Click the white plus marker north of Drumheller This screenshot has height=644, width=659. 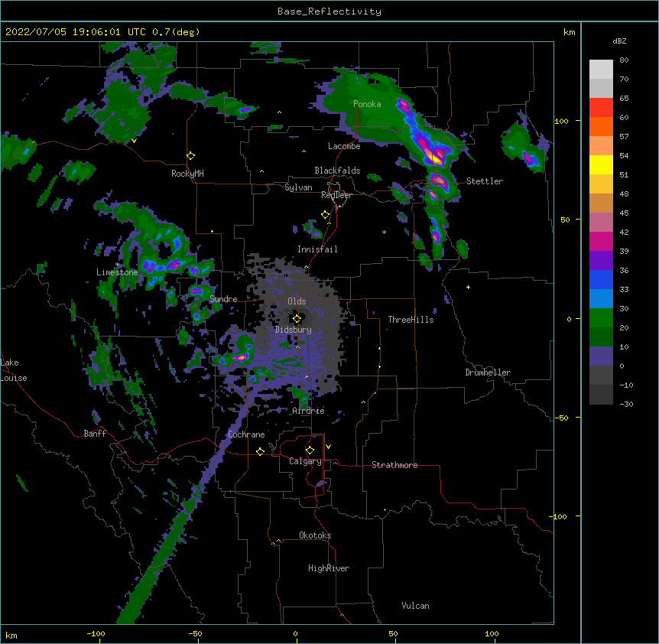click(x=468, y=287)
